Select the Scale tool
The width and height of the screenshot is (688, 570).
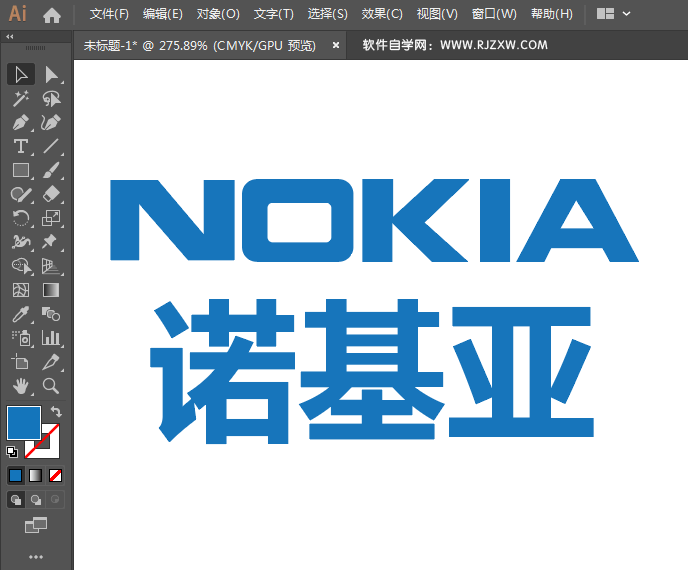click(x=51, y=218)
